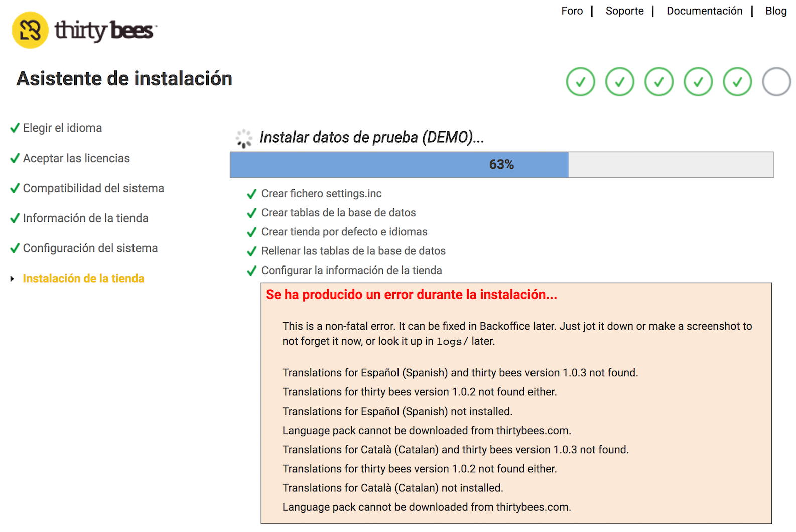The image size is (796, 532).
Task: Select the Aceptar las licencias step
Action: pyautogui.click(x=76, y=158)
